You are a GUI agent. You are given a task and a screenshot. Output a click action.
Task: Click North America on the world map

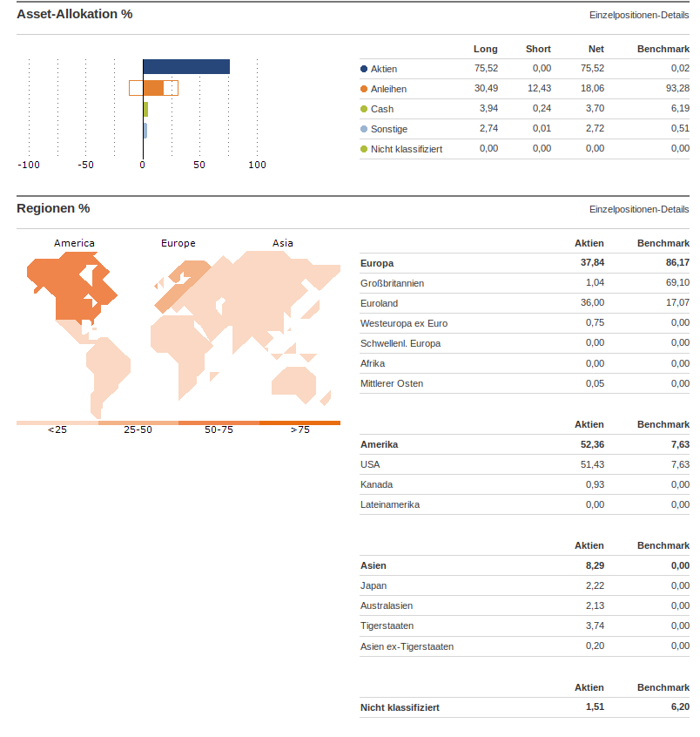click(68, 287)
